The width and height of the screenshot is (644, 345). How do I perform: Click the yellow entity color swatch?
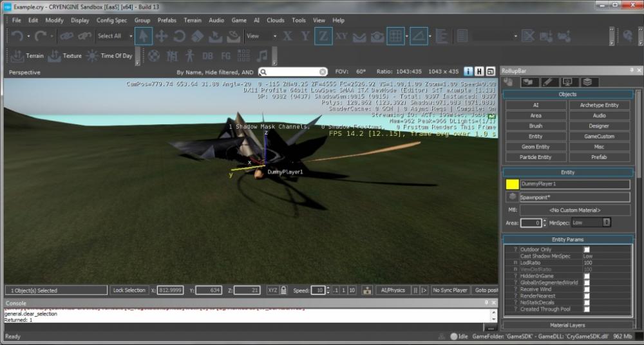pos(512,184)
